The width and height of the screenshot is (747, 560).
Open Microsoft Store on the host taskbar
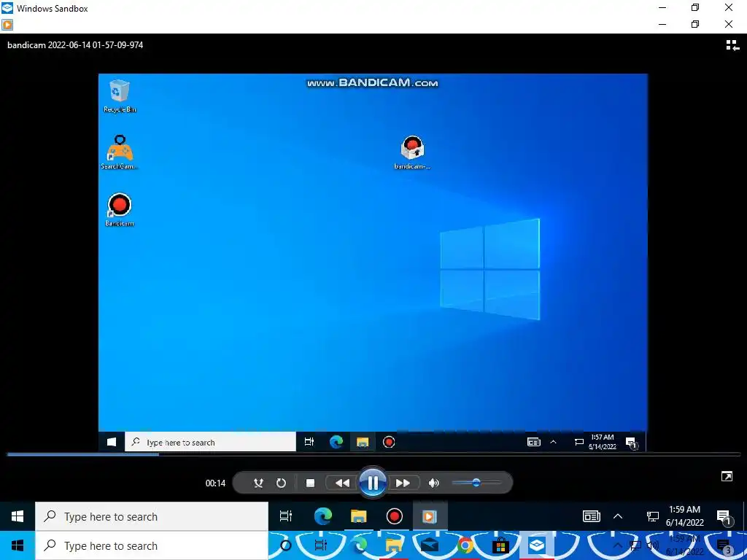click(500, 545)
